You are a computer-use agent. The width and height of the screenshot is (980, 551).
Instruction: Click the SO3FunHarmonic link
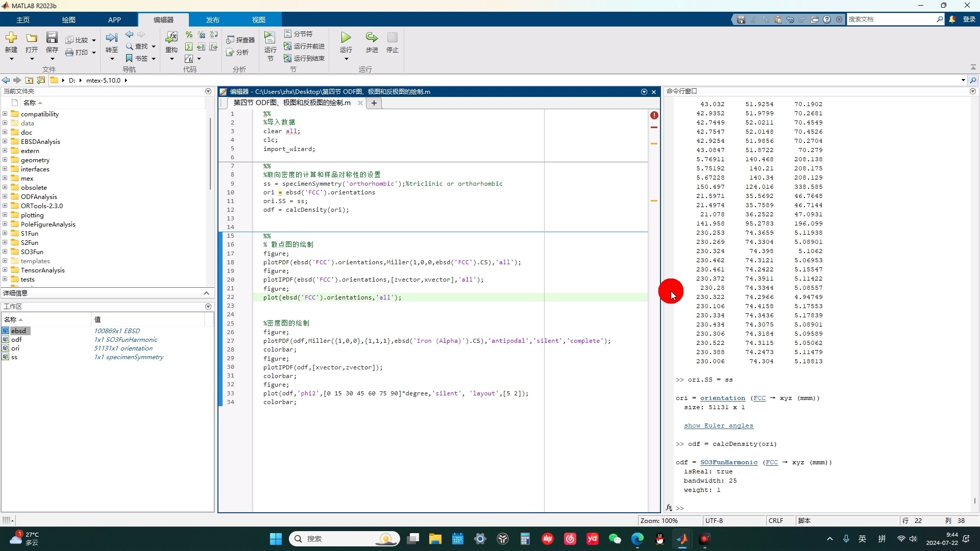728,463
